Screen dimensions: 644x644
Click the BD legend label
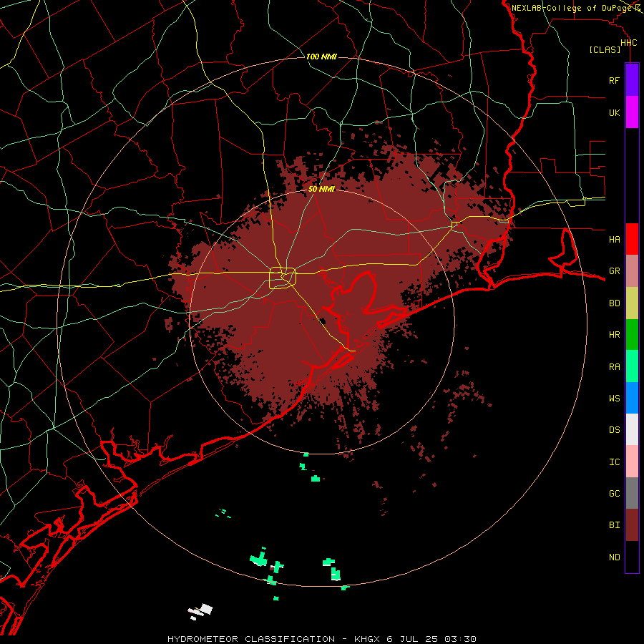[614, 303]
